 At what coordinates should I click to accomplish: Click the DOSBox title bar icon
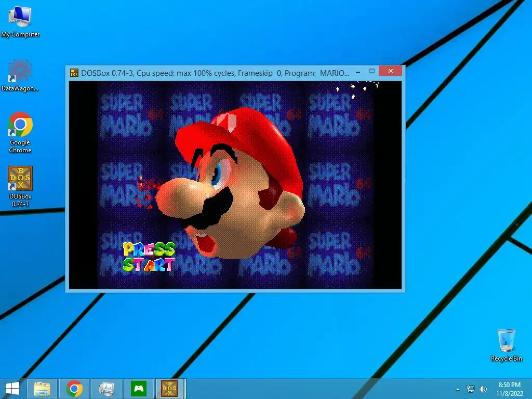tap(74, 73)
